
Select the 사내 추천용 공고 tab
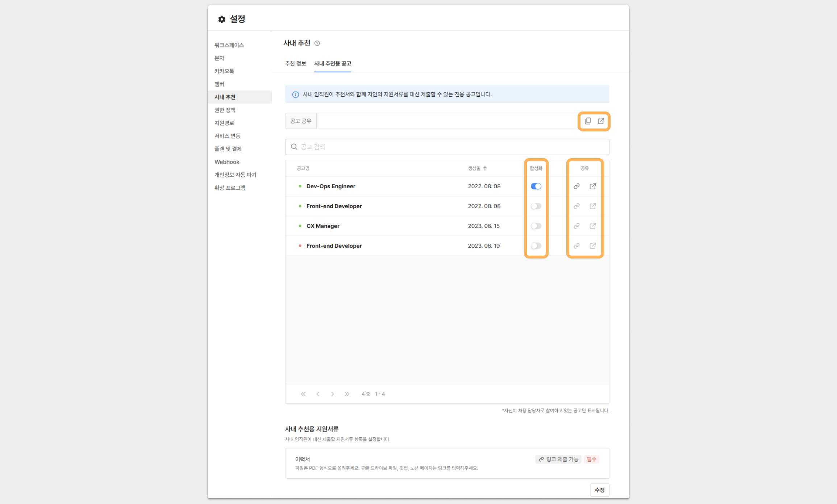tap(333, 63)
